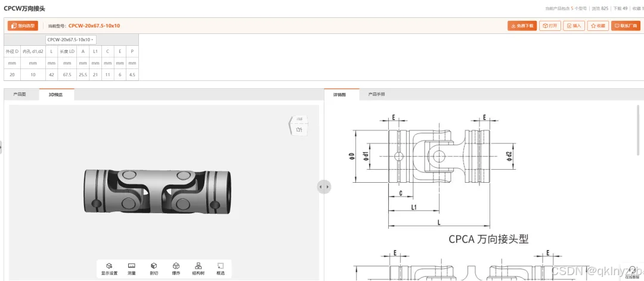The height and width of the screenshot is (281, 644).
Task: Click the CPCA 万向接头型 caption
Action: [488, 239]
